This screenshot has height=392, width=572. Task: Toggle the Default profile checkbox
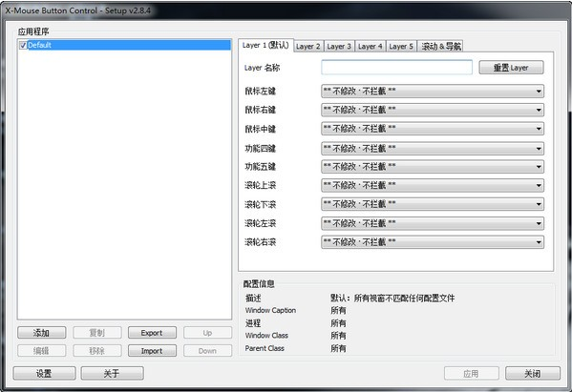pyautogui.click(x=23, y=45)
